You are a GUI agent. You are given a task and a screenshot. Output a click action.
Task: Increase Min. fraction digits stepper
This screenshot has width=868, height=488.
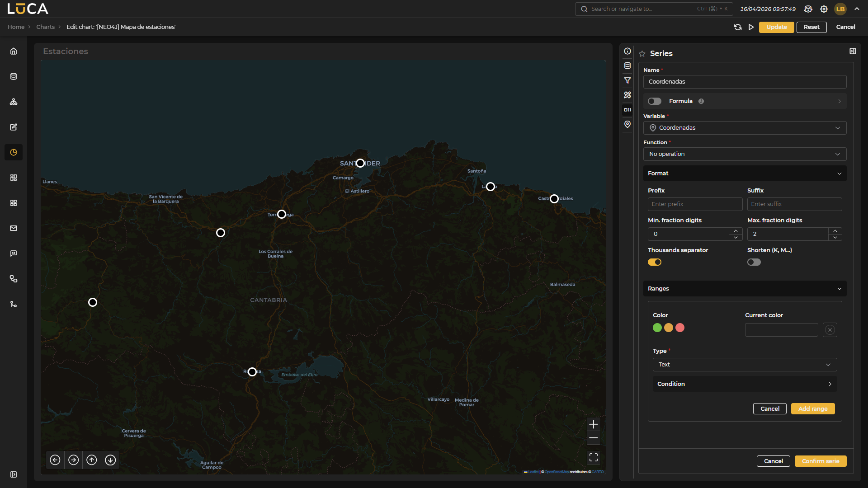tap(736, 231)
